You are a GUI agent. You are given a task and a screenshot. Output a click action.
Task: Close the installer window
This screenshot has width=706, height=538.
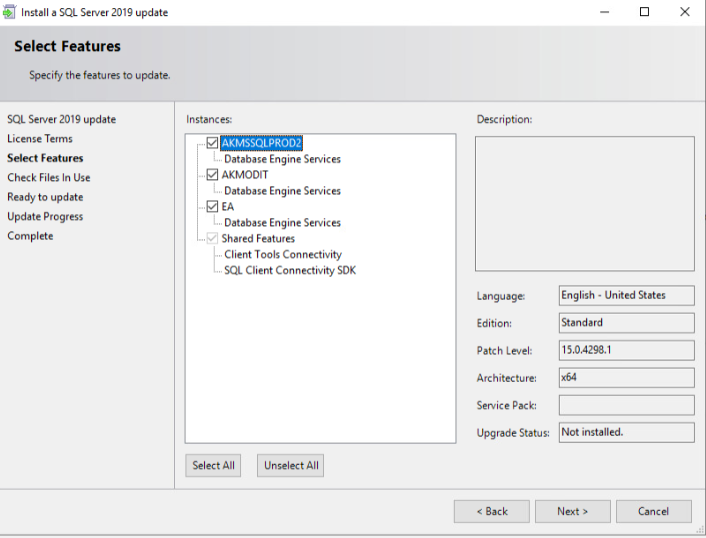(684, 12)
